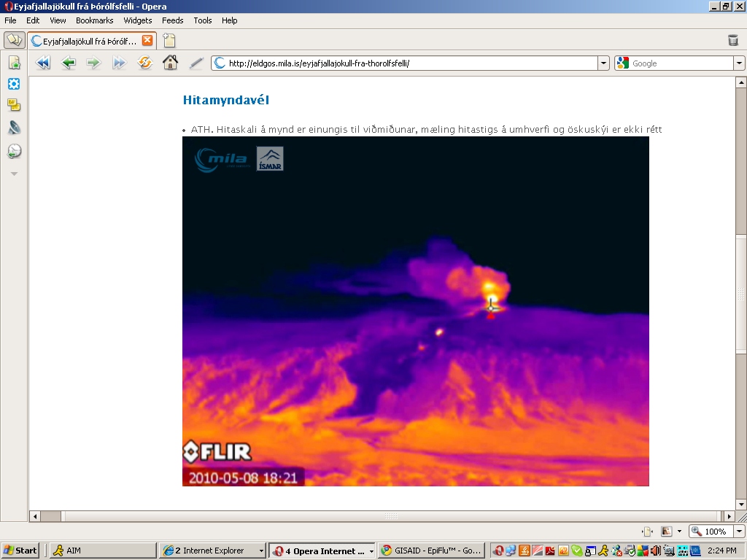Viewport: 747px width, 560px height.
Task: Click the address bar URL field
Action: (405, 63)
